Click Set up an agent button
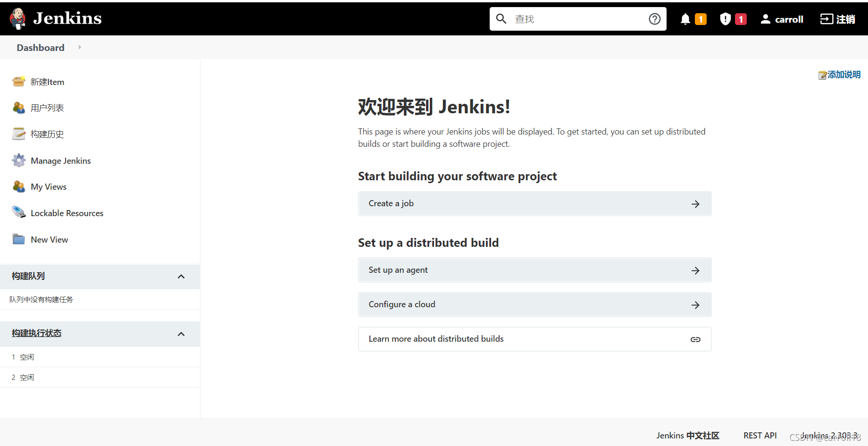Viewport: 868px width, 446px height. (535, 270)
